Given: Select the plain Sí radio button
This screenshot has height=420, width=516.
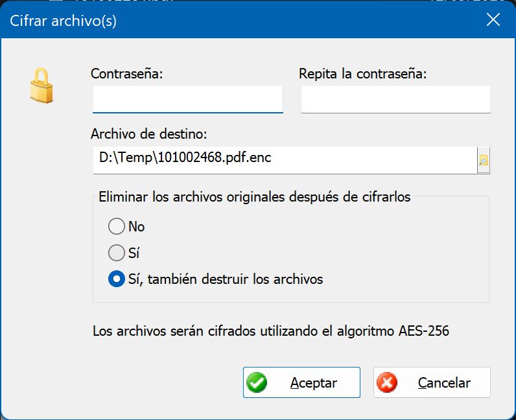Looking at the screenshot, I should click(x=117, y=253).
